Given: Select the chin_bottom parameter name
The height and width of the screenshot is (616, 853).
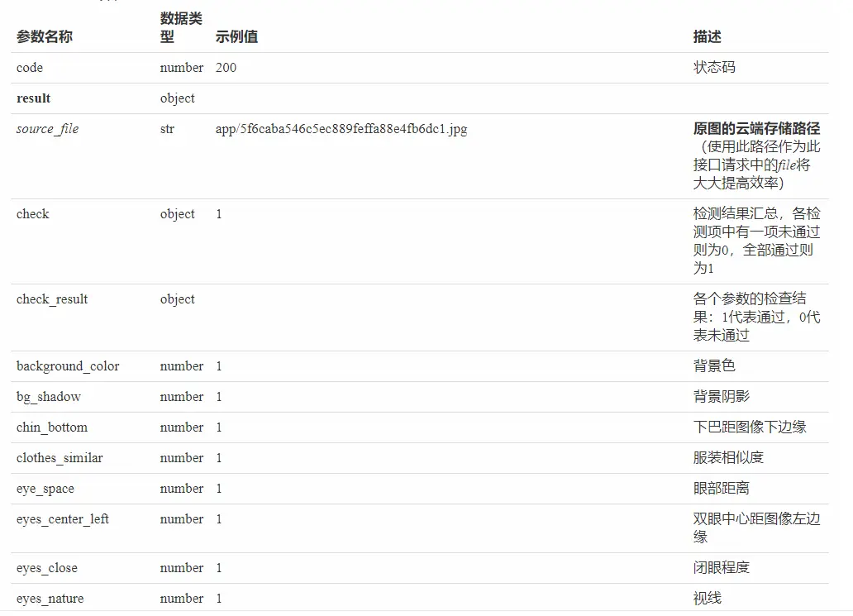Looking at the screenshot, I should [x=52, y=427].
